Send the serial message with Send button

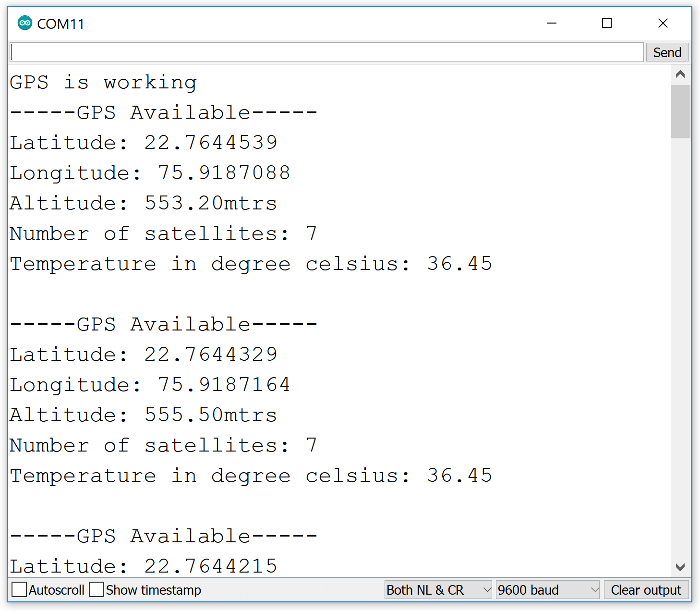tap(667, 52)
